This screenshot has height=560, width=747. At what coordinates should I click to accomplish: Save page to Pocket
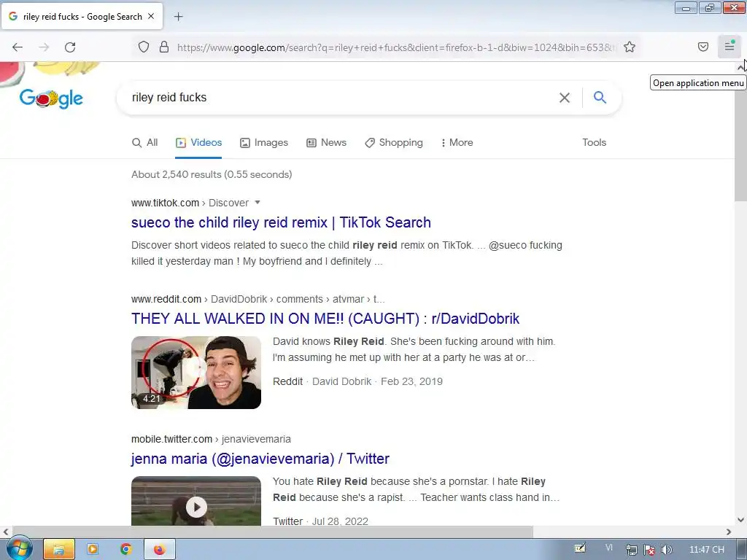click(703, 47)
